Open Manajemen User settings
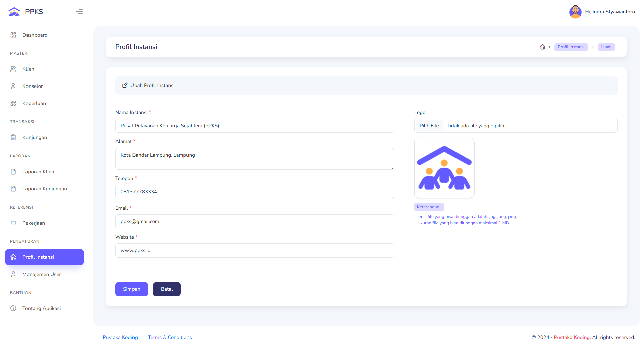The height and width of the screenshot is (349, 644). 41,274
